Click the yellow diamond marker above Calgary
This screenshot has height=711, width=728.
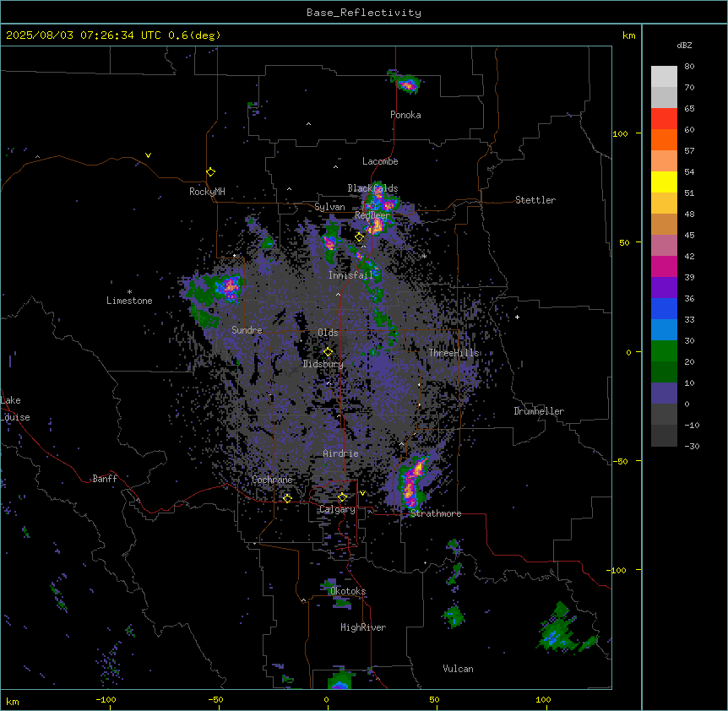click(342, 497)
